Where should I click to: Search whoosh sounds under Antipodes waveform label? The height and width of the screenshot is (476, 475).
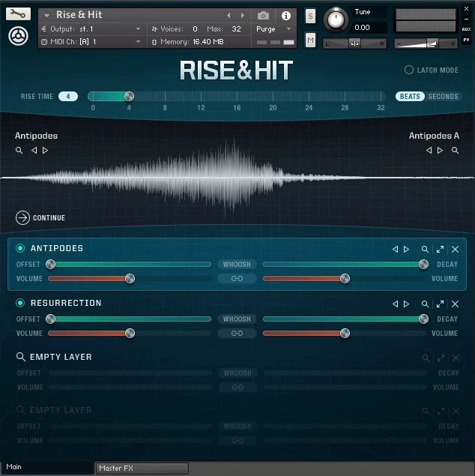[x=19, y=150]
